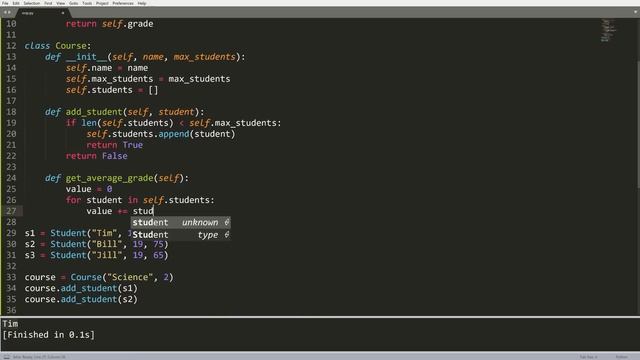
Task: Open the Find menu
Action: [x=48, y=3]
